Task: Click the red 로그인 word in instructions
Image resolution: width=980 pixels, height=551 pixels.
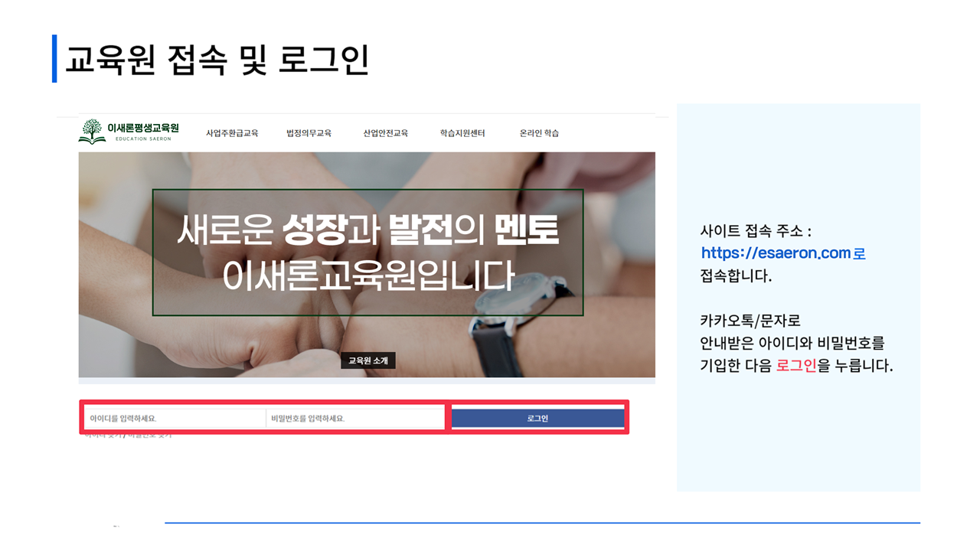Action: coord(795,366)
